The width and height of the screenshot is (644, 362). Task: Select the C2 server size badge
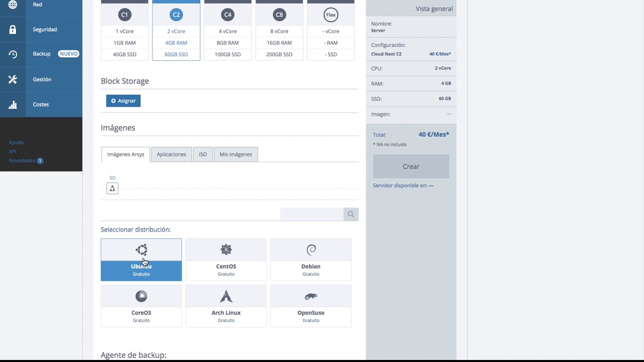click(x=176, y=15)
